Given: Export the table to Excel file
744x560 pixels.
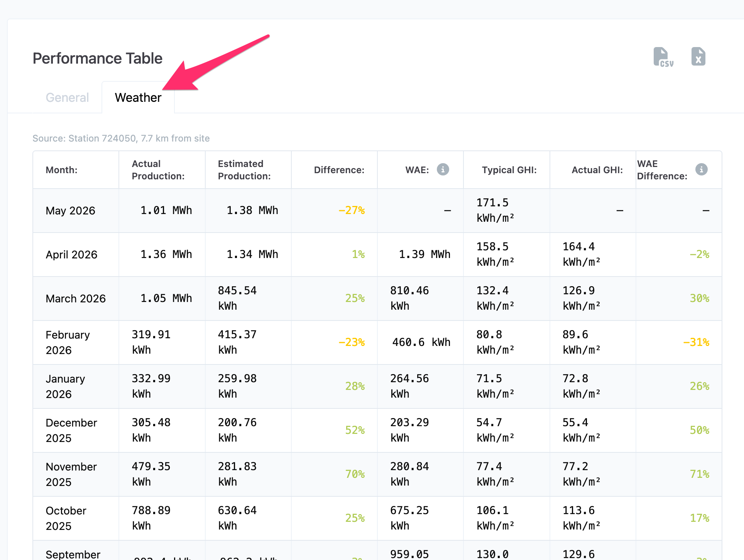Looking at the screenshot, I should pyautogui.click(x=698, y=57).
